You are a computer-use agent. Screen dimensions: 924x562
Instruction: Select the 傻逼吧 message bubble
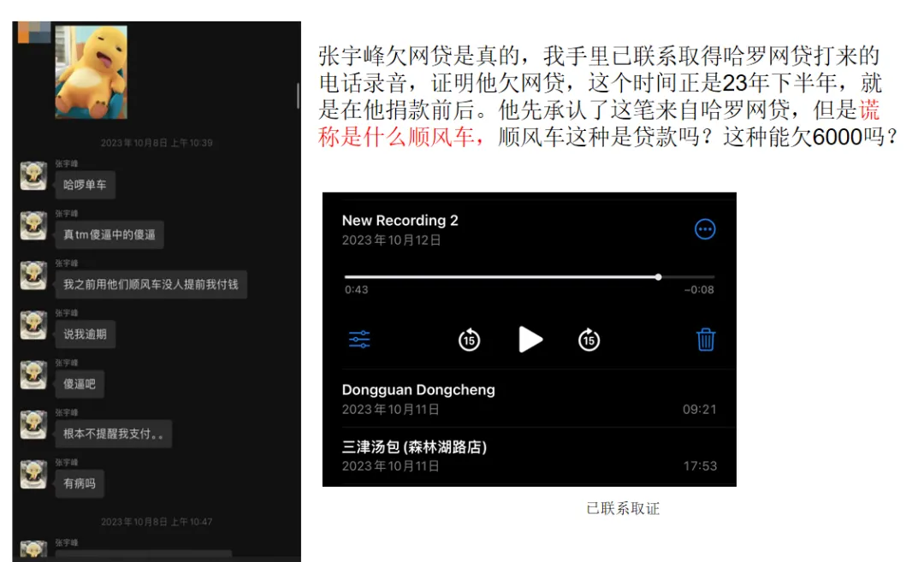(79, 384)
